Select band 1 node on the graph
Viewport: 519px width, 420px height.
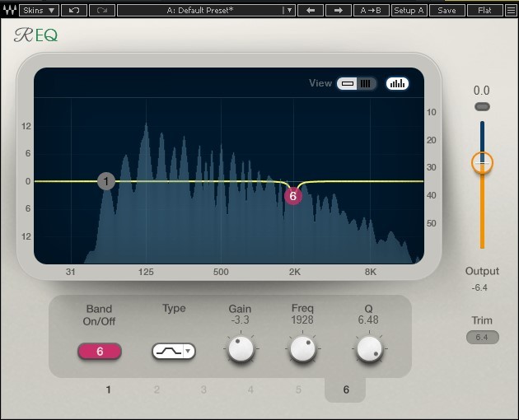point(106,181)
